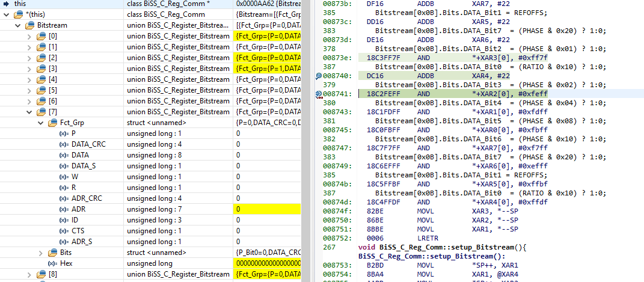Click the variable icon beside P
The height and width of the screenshot is (282, 644).
[64, 133]
